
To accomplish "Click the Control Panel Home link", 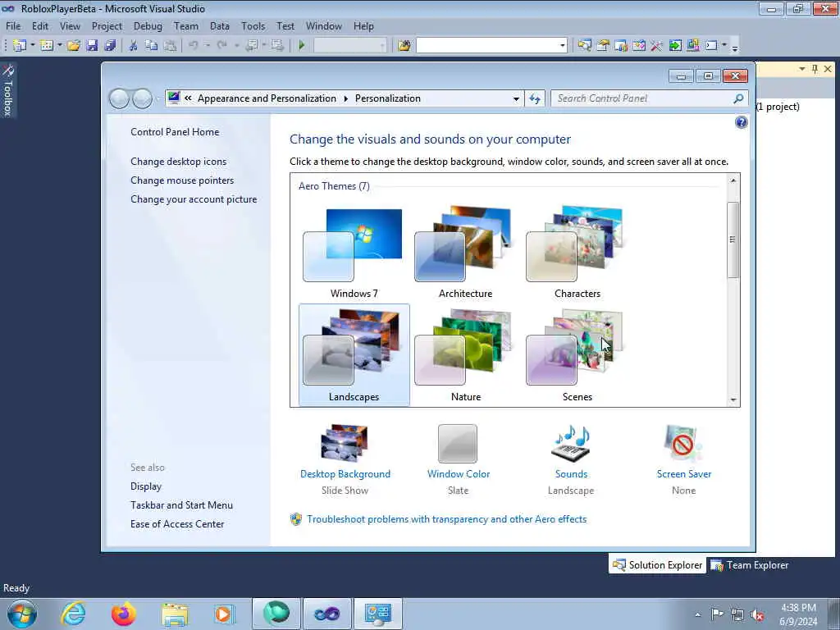I will tap(175, 132).
